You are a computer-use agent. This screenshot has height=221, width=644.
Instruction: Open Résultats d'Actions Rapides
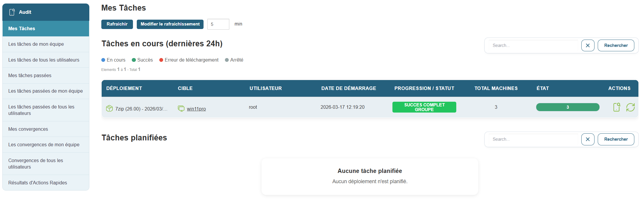tap(46, 183)
